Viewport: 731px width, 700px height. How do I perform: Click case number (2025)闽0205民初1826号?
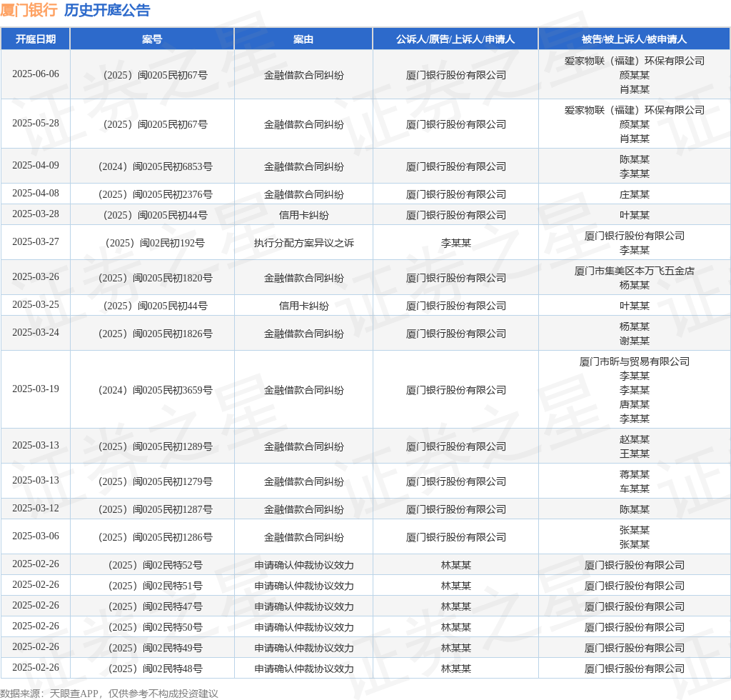[155, 334]
